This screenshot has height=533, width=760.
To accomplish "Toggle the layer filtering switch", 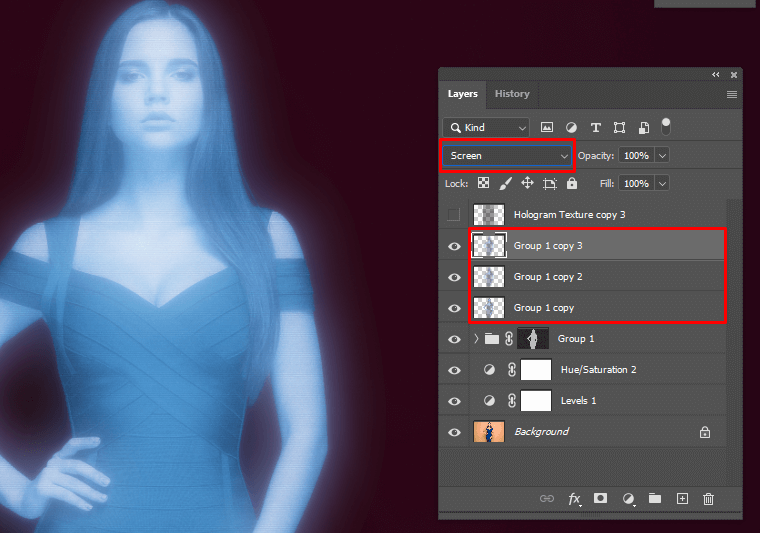I will (x=666, y=126).
